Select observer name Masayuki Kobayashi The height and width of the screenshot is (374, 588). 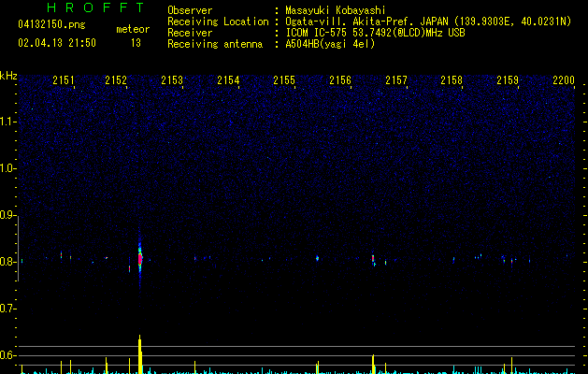pyautogui.click(x=336, y=10)
